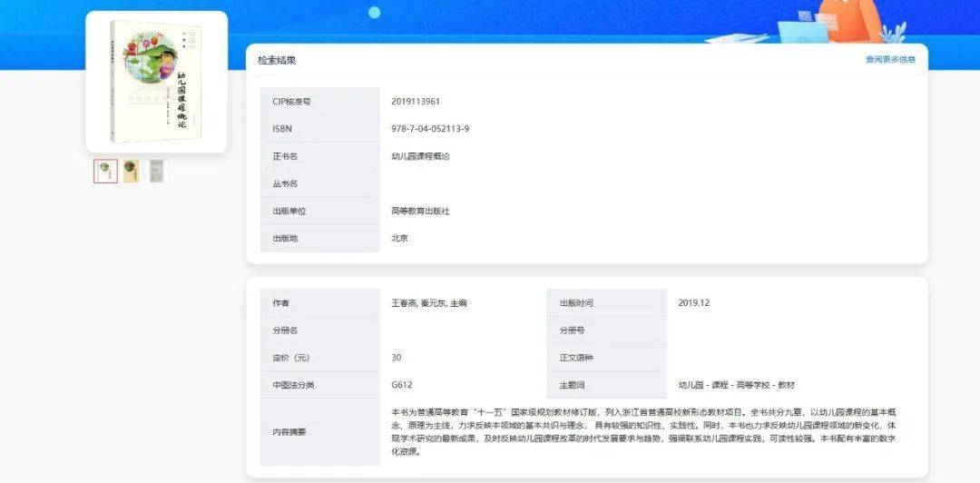Screen dimensions: 980x483
Task: Click the CIP核准号 label cell
Action: coord(320,102)
